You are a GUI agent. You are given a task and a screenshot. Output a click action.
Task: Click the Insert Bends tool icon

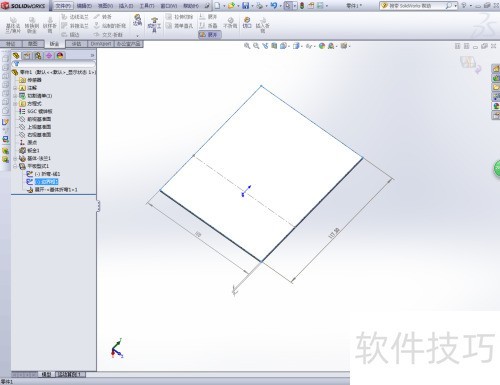tap(263, 25)
